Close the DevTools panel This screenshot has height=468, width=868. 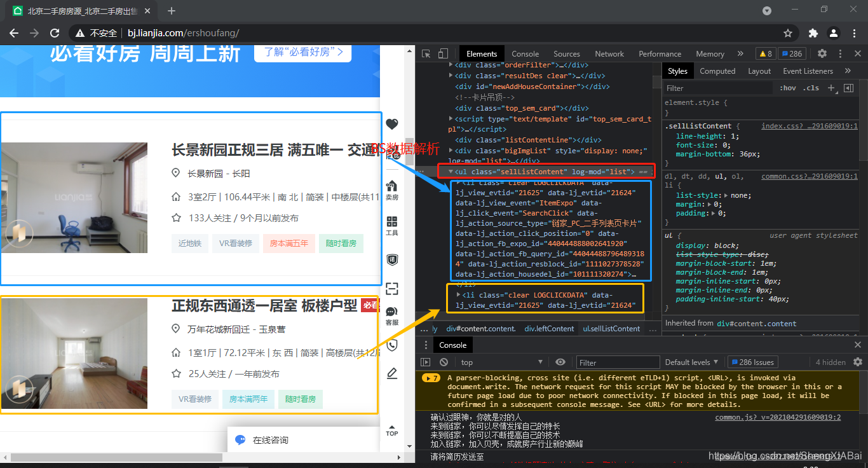(x=857, y=54)
